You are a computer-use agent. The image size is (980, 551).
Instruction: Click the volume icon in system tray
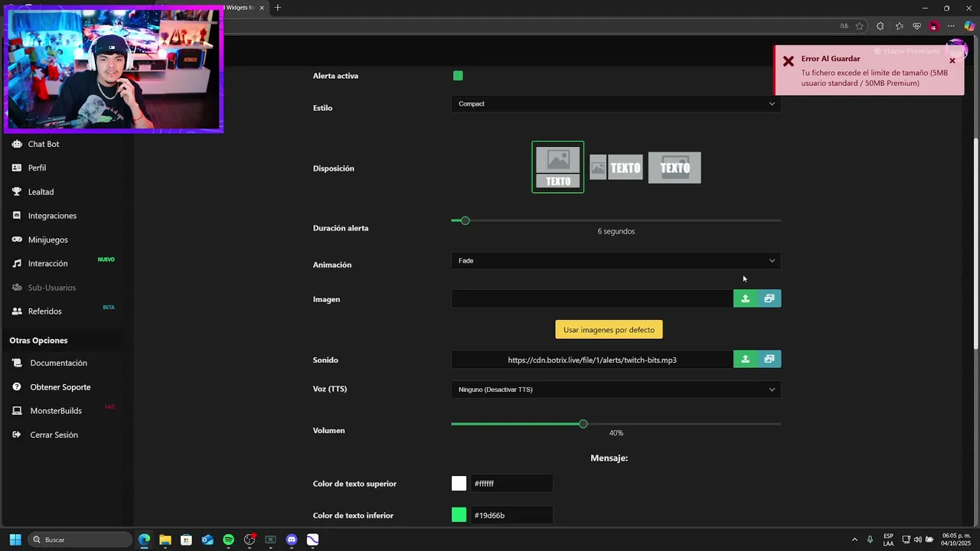(917, 540)
